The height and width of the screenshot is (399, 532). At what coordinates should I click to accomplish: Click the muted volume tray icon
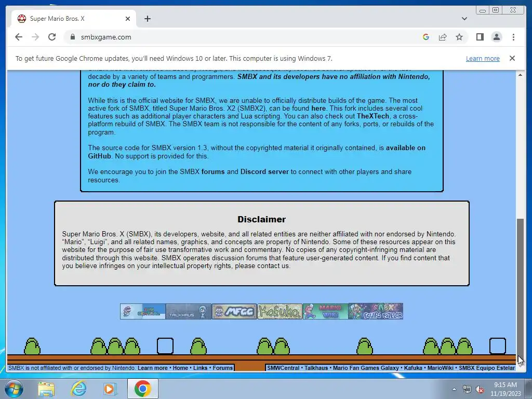point(480,390)
